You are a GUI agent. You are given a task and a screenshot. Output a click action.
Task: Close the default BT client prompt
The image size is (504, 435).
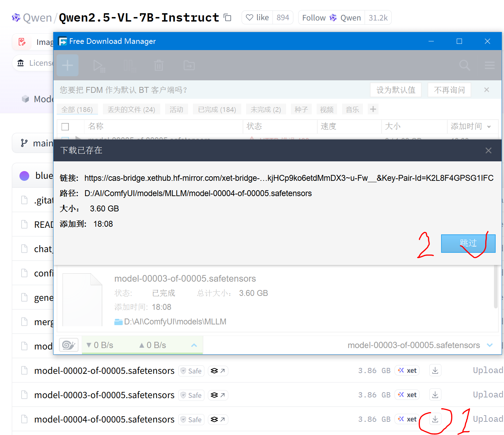click(487, 90)
